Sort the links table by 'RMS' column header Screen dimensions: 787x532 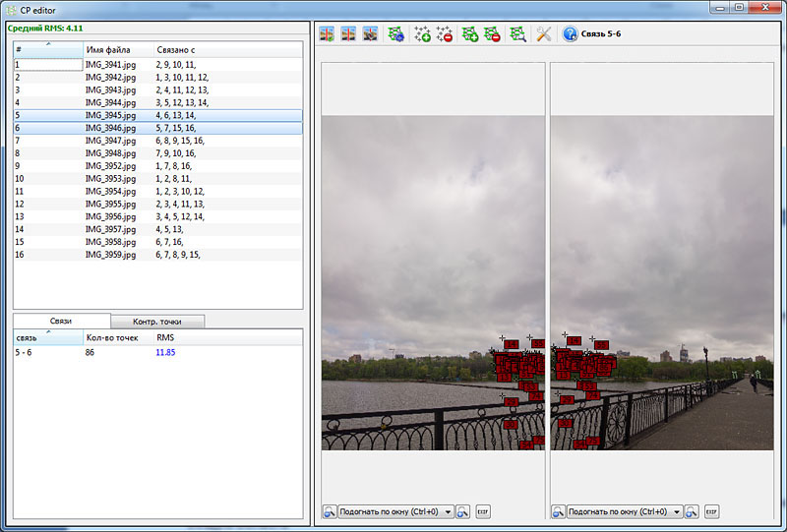228,337
